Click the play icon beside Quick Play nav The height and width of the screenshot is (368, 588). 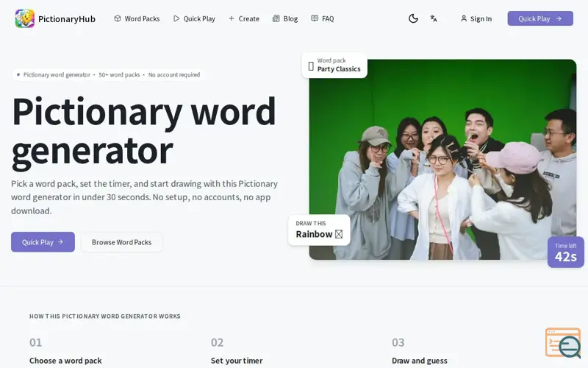pyautogui.click(x=176, y=18)
